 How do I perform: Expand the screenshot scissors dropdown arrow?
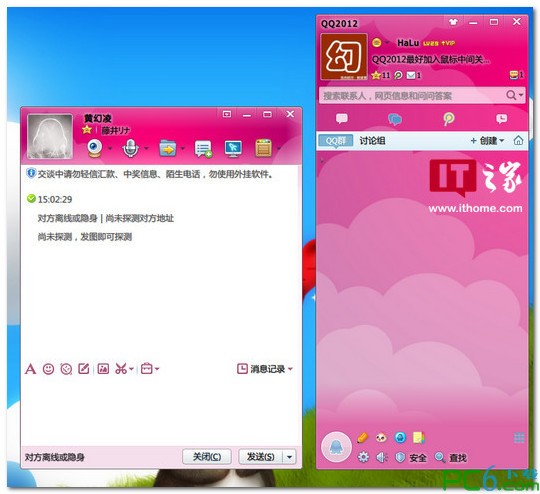coord(132,369)
